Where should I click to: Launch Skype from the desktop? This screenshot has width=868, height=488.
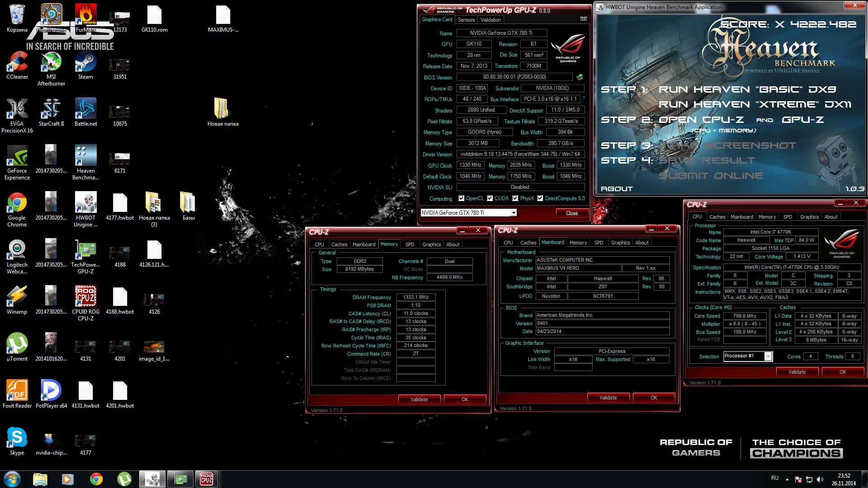pyautogui.click(x=17, y=441)
